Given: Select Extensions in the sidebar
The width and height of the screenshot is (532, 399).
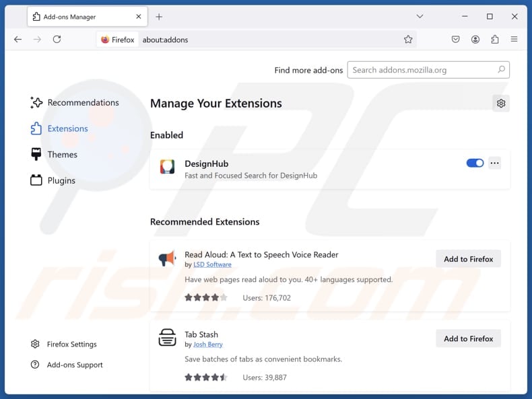Looking at the screenshot, I should point(59,129).
